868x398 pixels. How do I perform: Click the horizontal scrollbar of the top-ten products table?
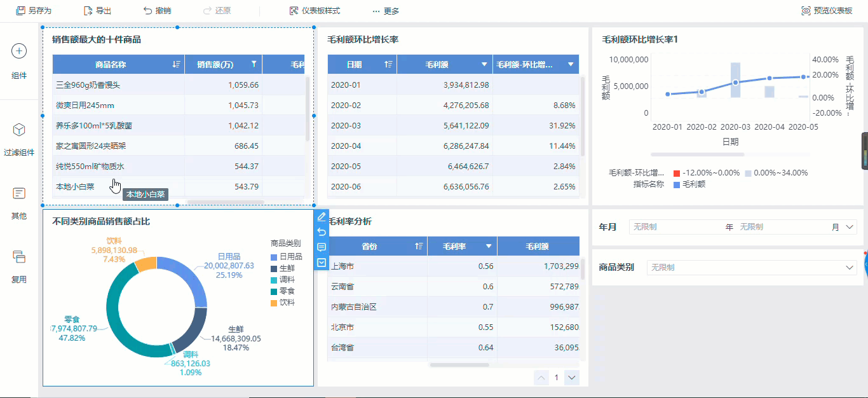(226, 202)
